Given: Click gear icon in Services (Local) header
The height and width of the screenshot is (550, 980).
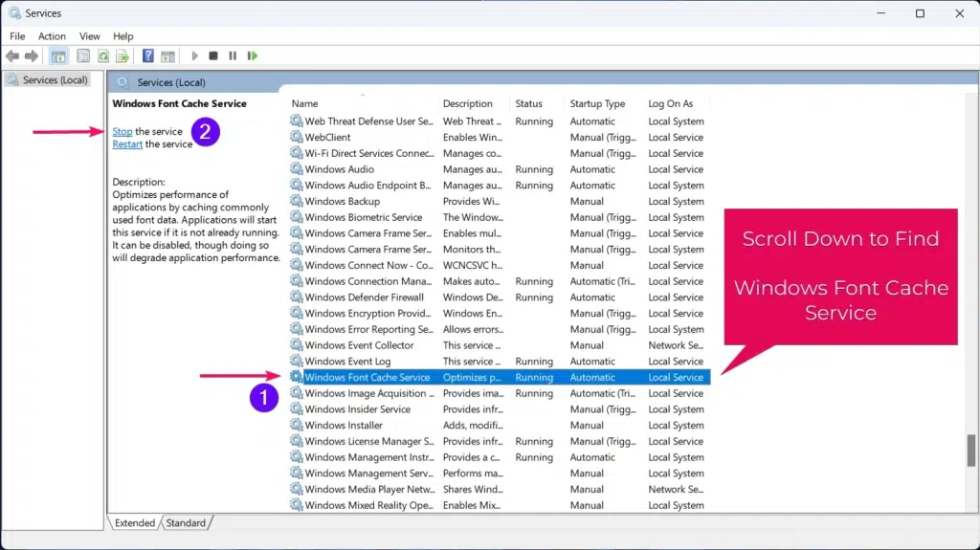Looking at the screenshot, I should click(122, 82).
